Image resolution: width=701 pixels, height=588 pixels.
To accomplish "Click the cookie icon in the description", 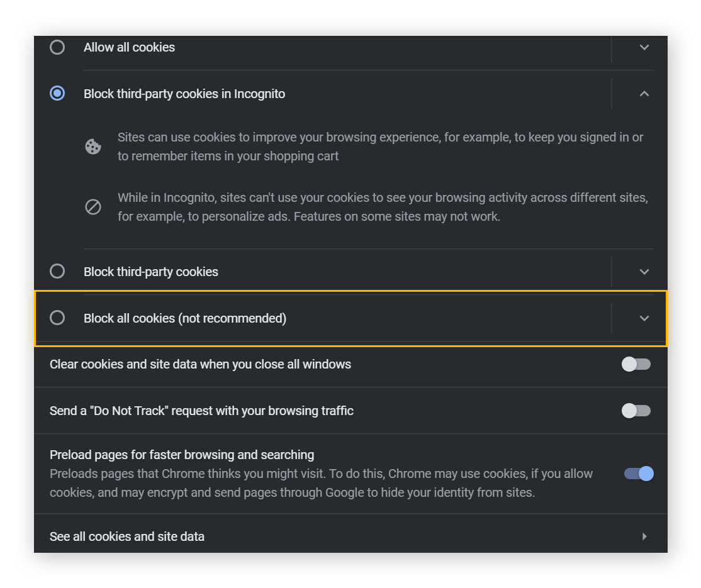I will point(93,146).
